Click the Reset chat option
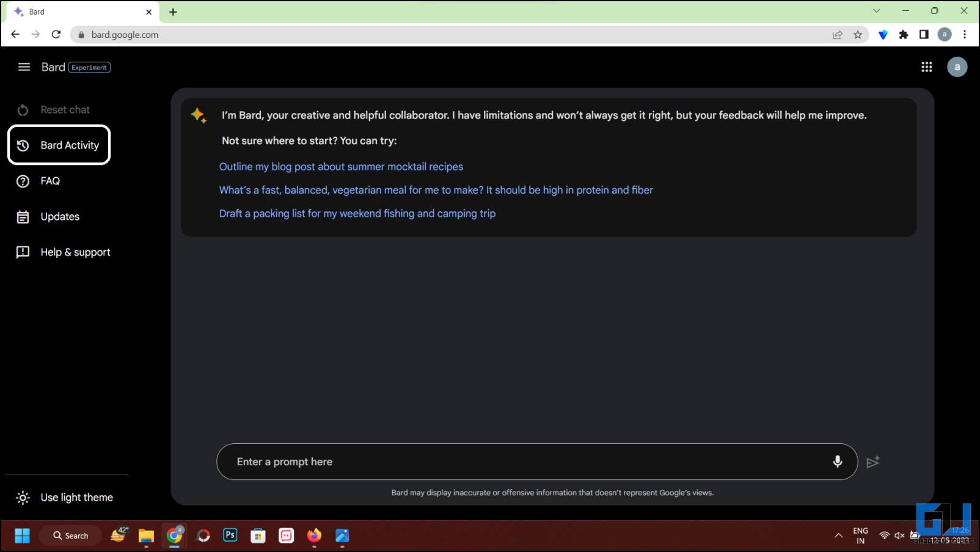This screenshot has height=552, width=980. (x=53, y=110)
